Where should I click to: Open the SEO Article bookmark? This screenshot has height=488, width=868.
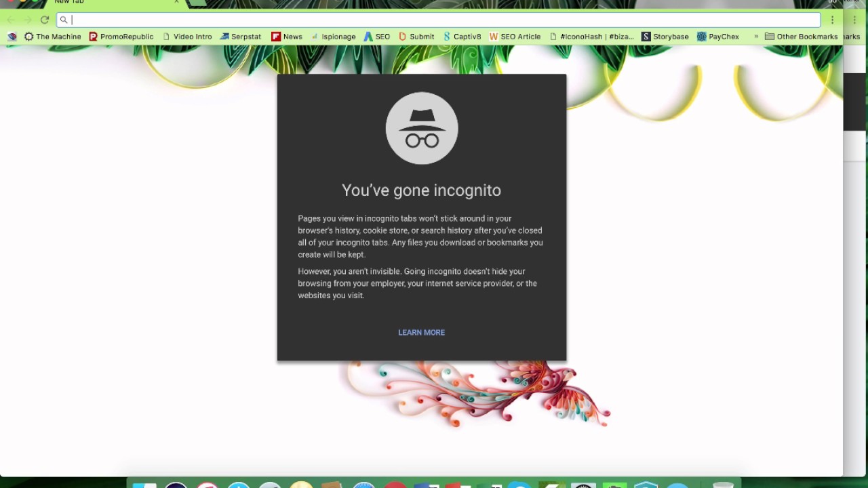(x=515, y=37)
